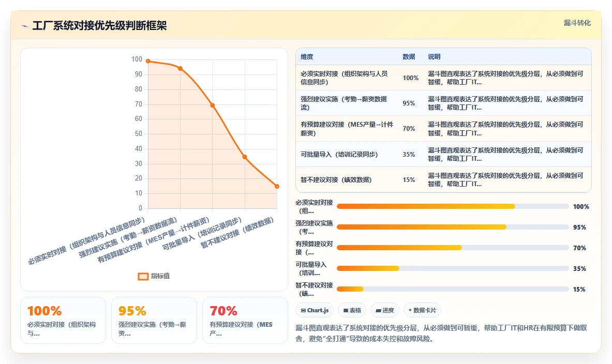This screenshot has height=364, width=612.
Task: Click the 强烈建议实施 95% progress bar
Action: click(453, 227)
